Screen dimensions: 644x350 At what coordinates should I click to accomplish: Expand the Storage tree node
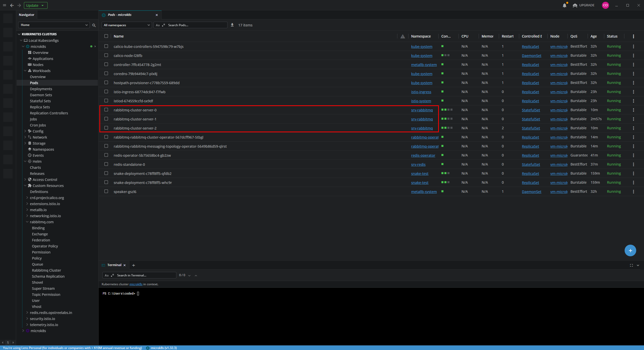[25, 143]
